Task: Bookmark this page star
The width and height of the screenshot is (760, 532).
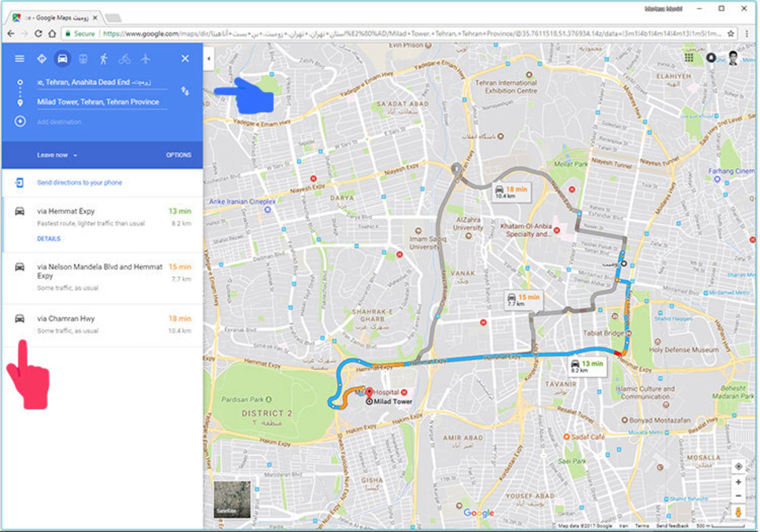Action: coord(731,34)
